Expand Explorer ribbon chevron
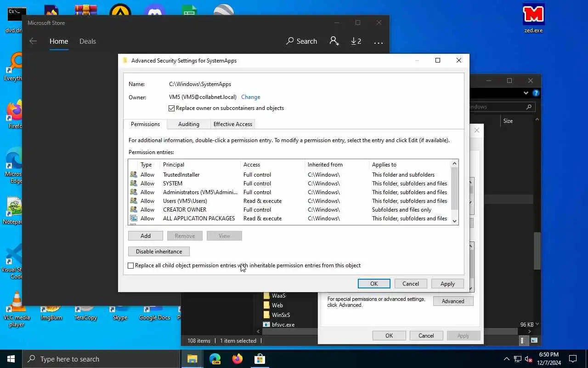The image size is (588, 368). pyautogui.click(x=526, y=93)
